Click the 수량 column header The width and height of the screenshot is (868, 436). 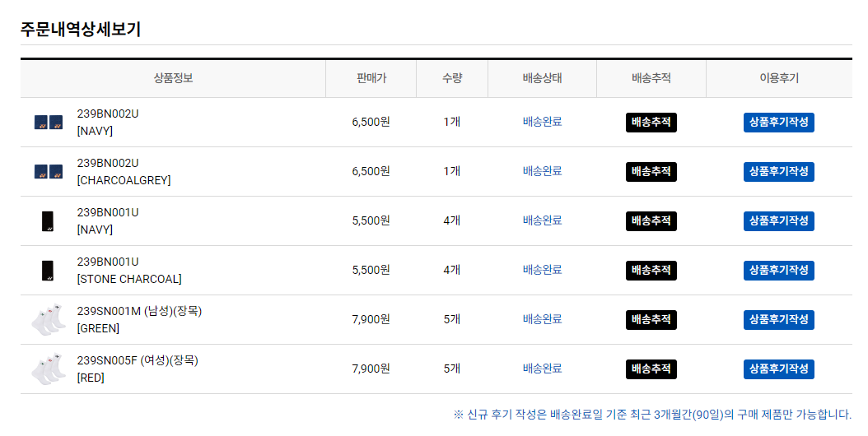[x=452, y=79]
